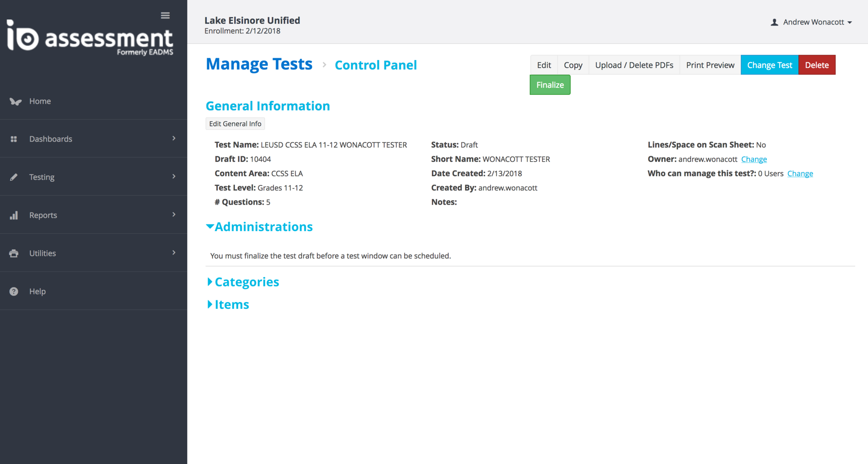Viewport: 868px width, 464px height.
Task: Click the Testing pencil icon
Action: [x=14, y=177]
